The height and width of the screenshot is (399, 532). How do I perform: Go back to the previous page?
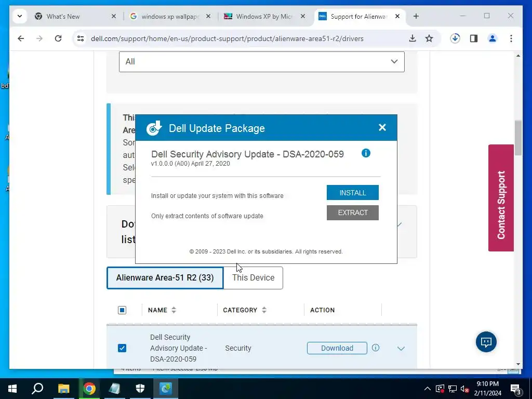point(21,38)
